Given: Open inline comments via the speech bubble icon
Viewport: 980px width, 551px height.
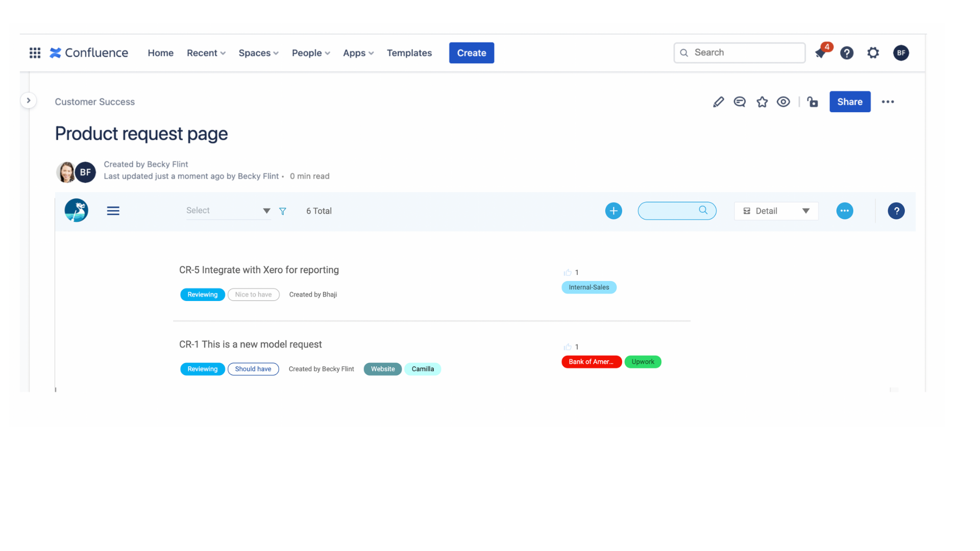Looking at the screenshot, I should pyautogui.click(x=740, y=102).
